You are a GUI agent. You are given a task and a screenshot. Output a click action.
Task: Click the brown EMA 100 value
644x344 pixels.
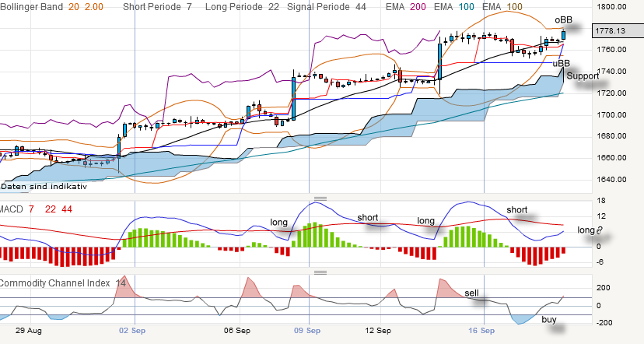click(x=514, y=7)
